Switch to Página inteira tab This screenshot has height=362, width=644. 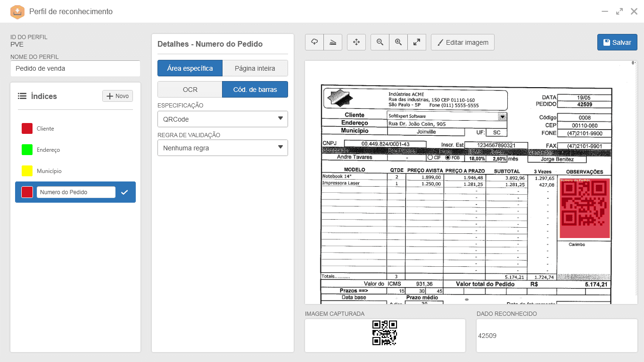coord(255,68)
